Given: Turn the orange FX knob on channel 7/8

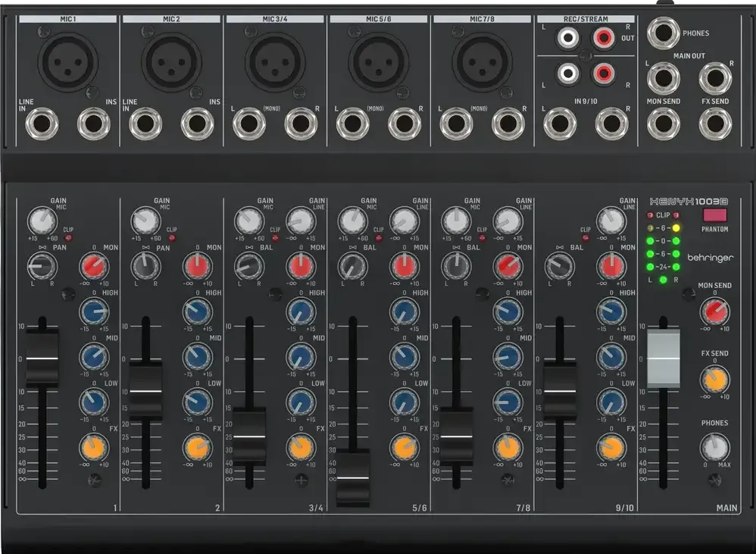Looking at the screenshot, I should [509, 448].
